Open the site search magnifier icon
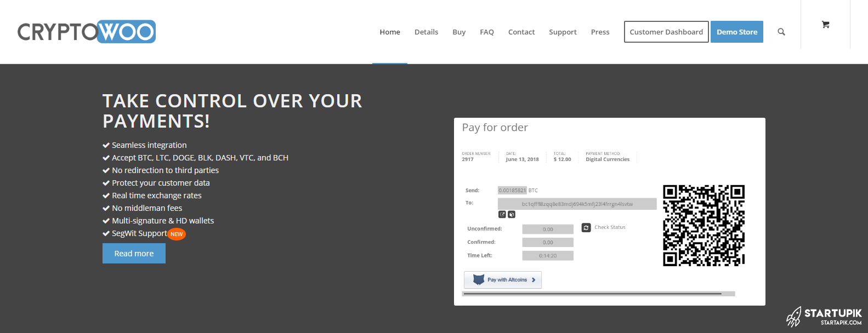 coord(781,32)
